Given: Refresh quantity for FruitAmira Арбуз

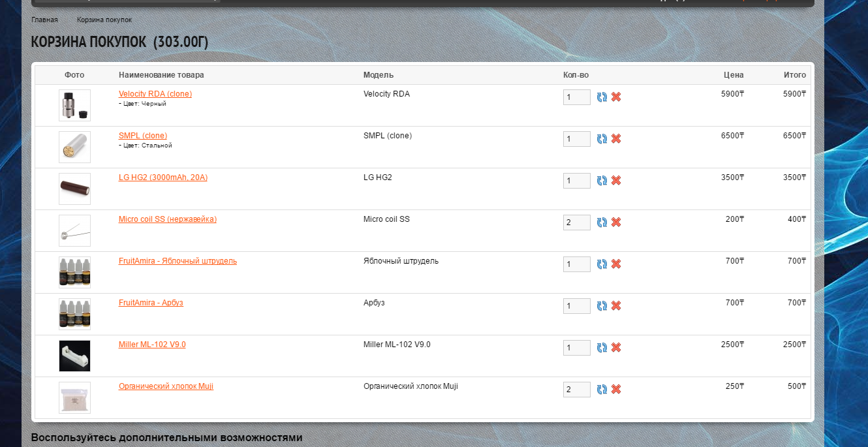Looking at the screenshot, I should tap(602, 305).
